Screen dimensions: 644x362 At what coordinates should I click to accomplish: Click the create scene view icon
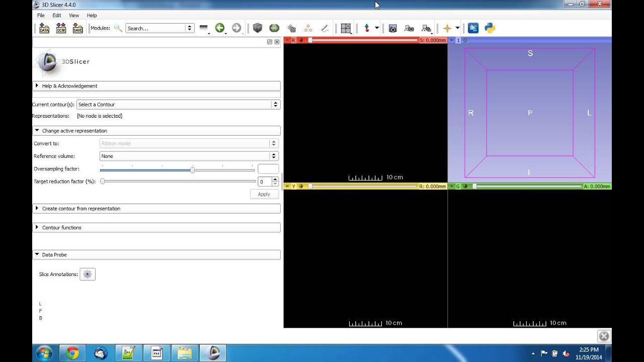click(409, 28)
